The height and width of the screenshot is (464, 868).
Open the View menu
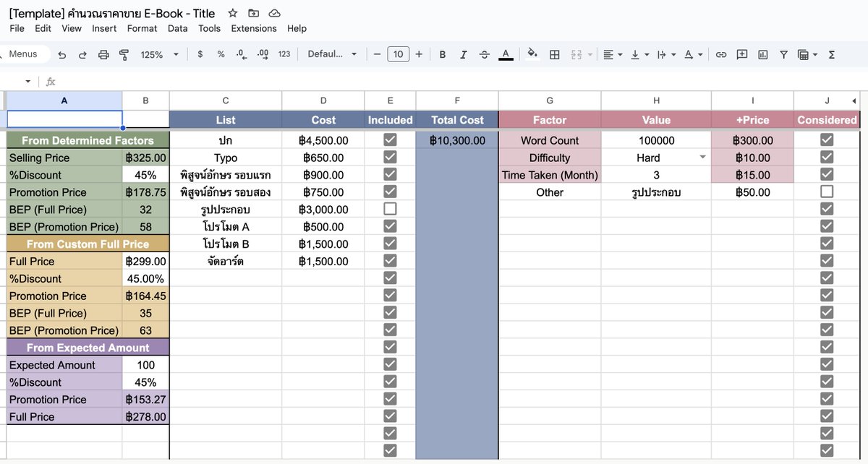(x=72, y=28)
